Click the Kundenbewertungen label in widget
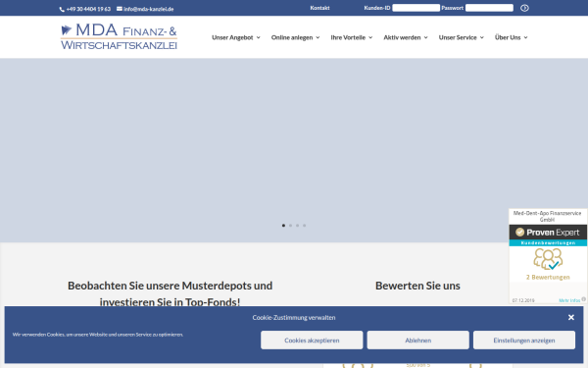588x368 pixels. click(x=548, y=243)
